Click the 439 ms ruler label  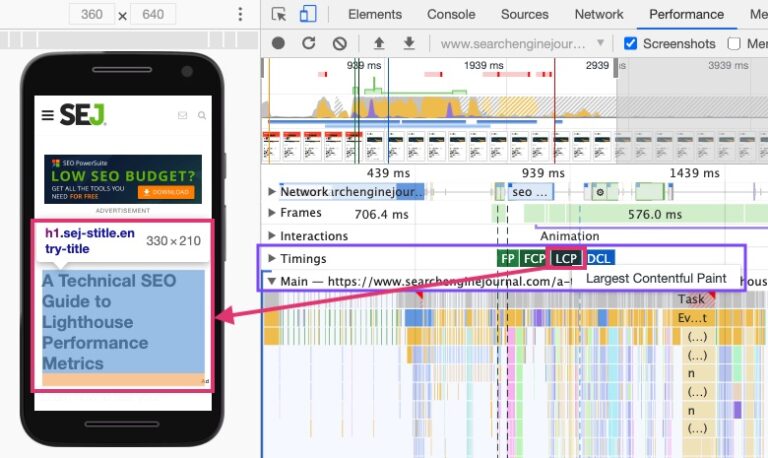[x=388, y=173]
